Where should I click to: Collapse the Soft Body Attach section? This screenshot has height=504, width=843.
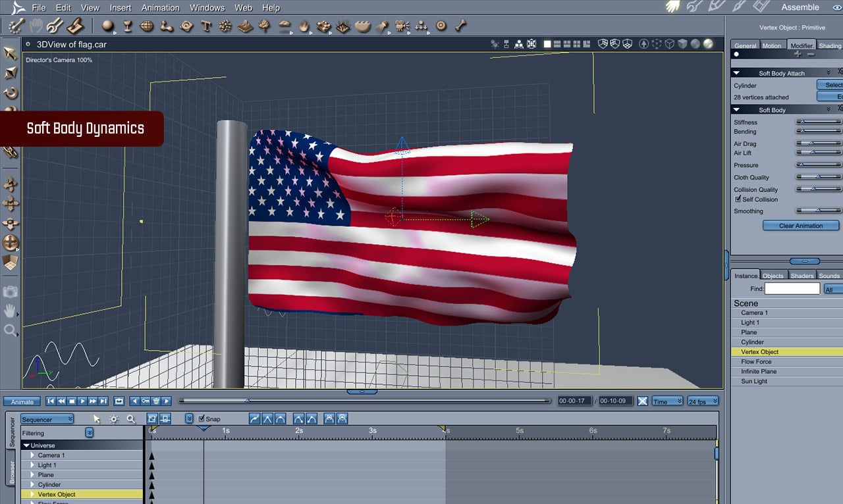coord(736,73)
